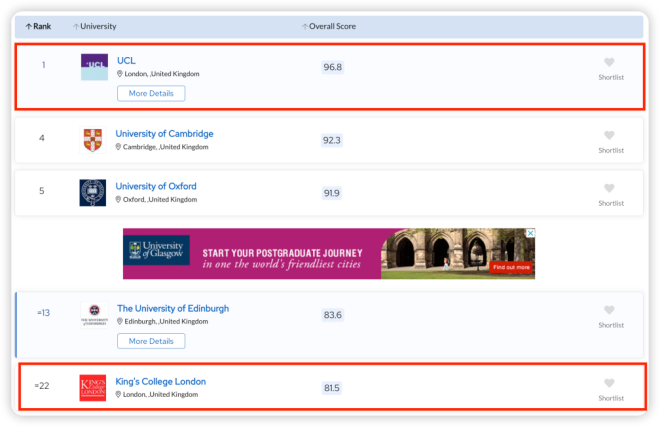660x427 pixels.
Task: Sort by Rank column header
Action: point(38,26)
